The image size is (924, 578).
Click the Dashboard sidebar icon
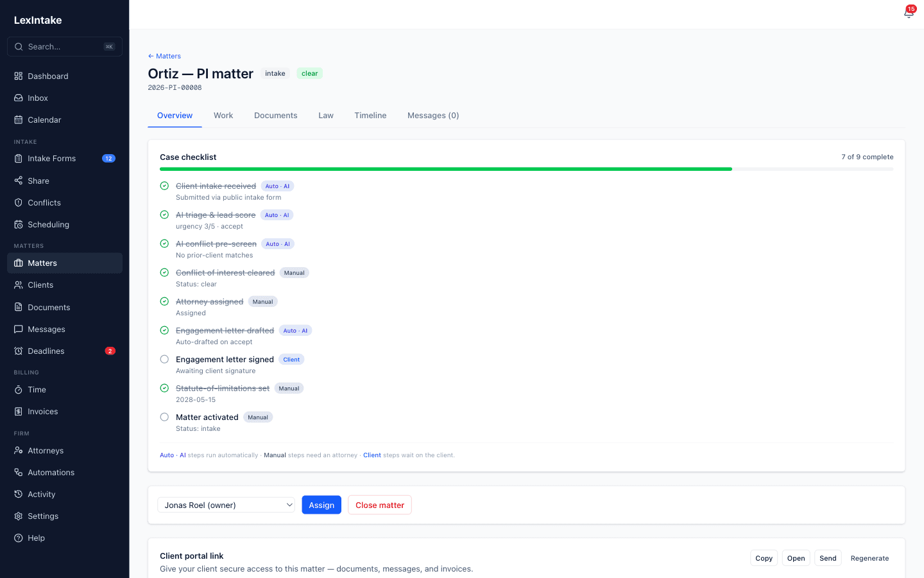(x=19, y=76)
